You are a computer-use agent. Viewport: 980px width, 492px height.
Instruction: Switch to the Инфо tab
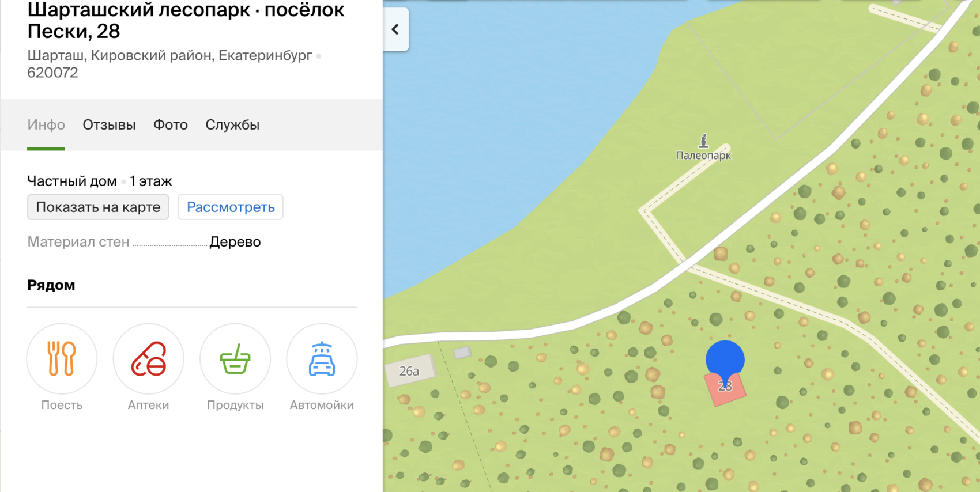(x=46, y=125)
